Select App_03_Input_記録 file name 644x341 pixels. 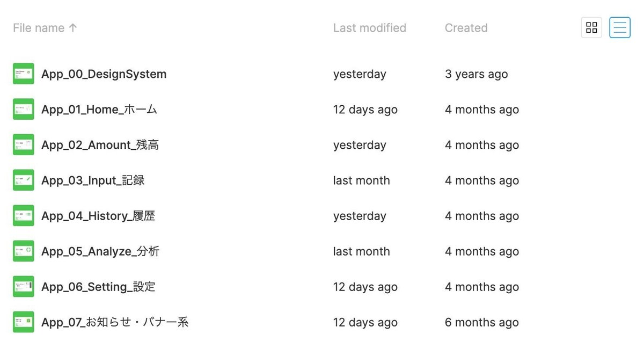[x=93, y=180]
